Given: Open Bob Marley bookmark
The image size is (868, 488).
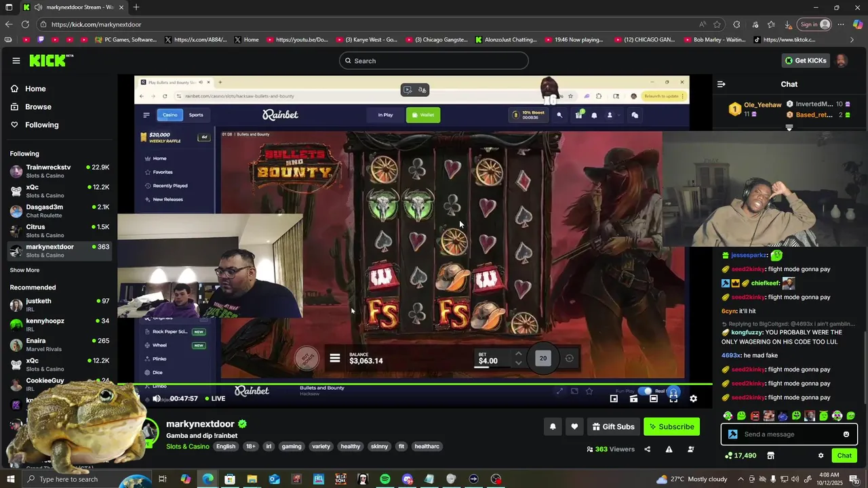Looking at the screenshot, I should coord(714,40).
